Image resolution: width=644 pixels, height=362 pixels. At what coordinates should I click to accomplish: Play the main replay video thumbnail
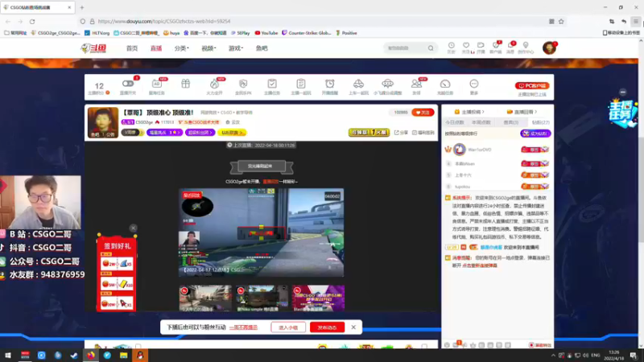[261, 232]
